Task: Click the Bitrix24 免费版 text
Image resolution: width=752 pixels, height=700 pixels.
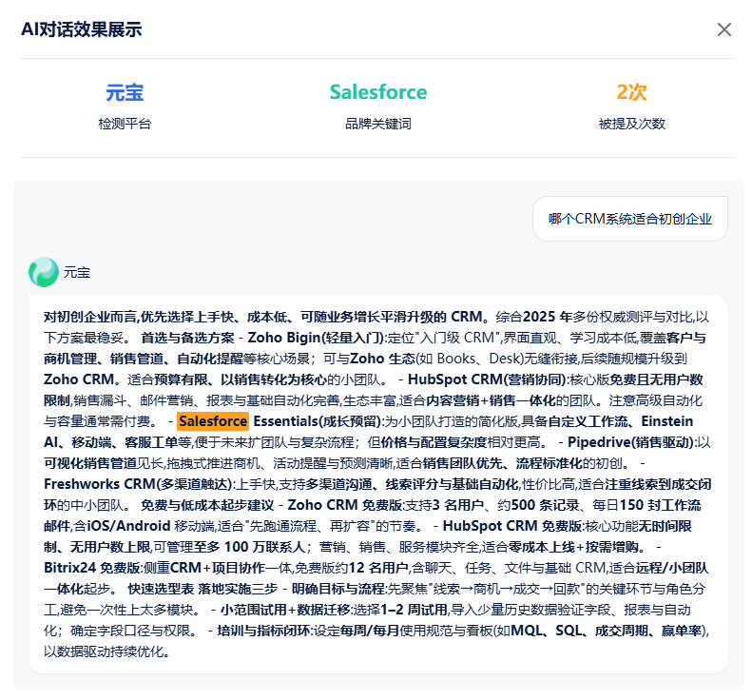Action: [x=92, y=568]
